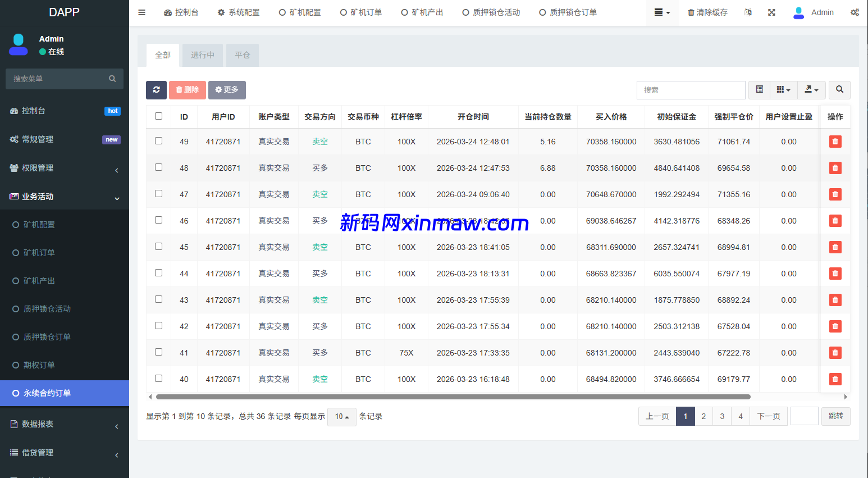Click the hamburger sidebar toggle icon
Image resolution: width=868 pixels, height=478 pixels.
click(x=142, y=12)
